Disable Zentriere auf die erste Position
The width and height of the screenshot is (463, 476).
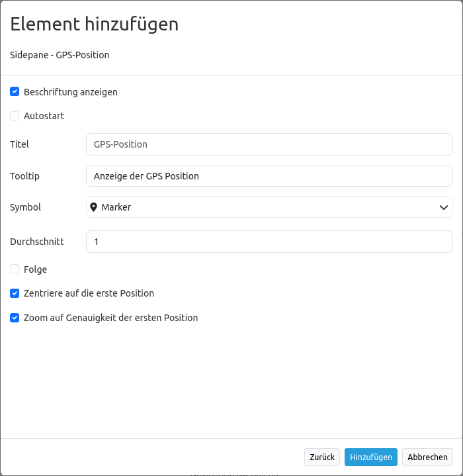pyautogui.click(x=15, y=293)
